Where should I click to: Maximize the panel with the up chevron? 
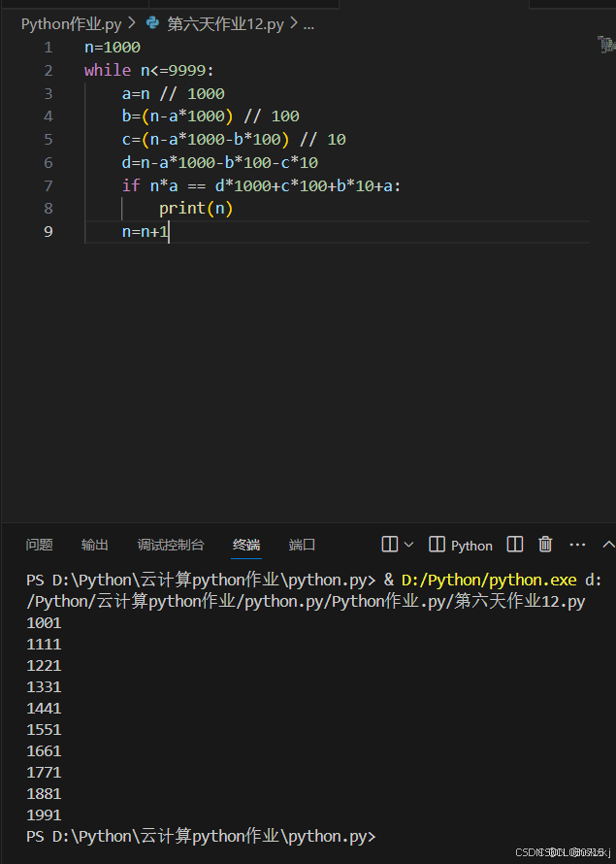point(607,545)
